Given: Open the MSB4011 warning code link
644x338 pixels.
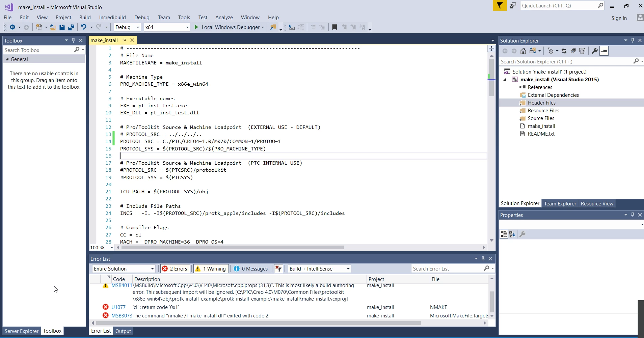Looking at the screenshot, I should pyautogui.click(x=122, y=285).
